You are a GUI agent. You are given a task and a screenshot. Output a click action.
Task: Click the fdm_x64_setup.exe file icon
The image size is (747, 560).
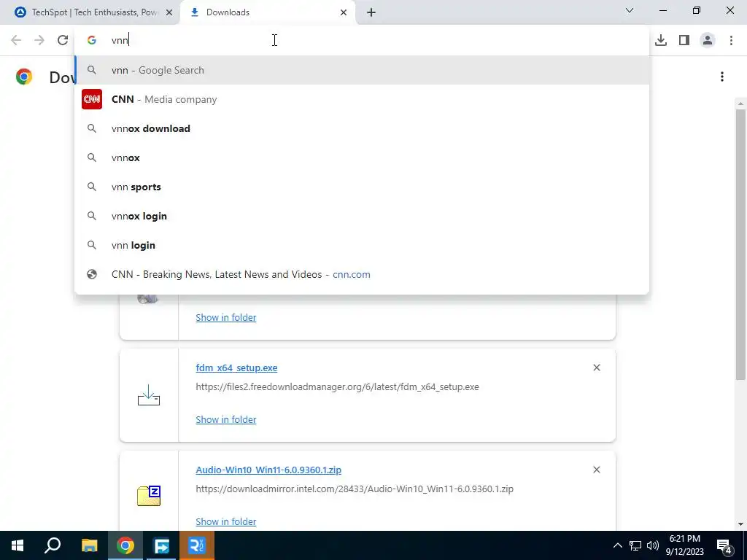149,395
